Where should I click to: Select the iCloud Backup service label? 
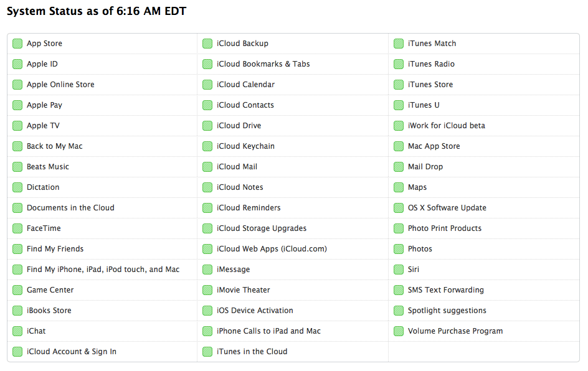(x=242, y=44)
